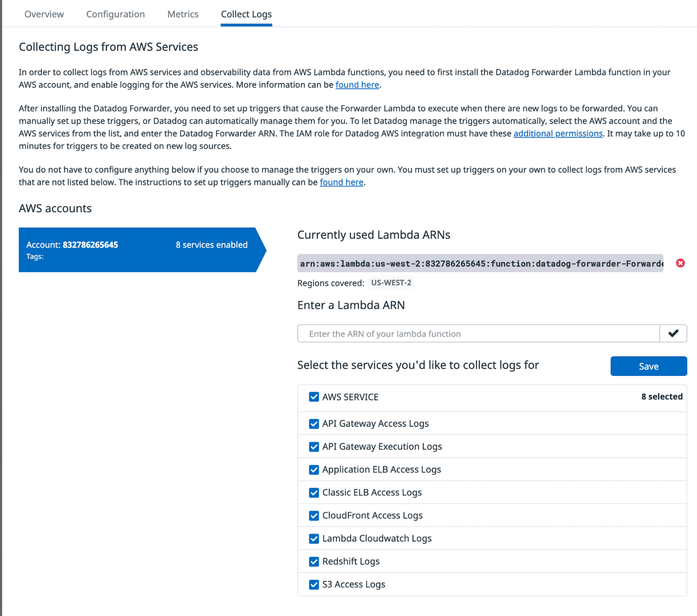Click the 'Regions covered:' label
Screen dimensions: 697x616
(331, 283)
